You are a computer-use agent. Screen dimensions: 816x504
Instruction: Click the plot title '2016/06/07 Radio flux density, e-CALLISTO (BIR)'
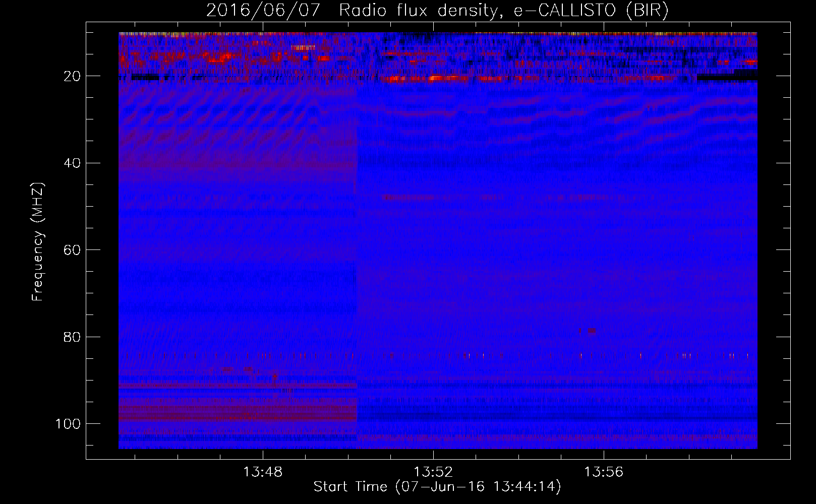point(437,11)
